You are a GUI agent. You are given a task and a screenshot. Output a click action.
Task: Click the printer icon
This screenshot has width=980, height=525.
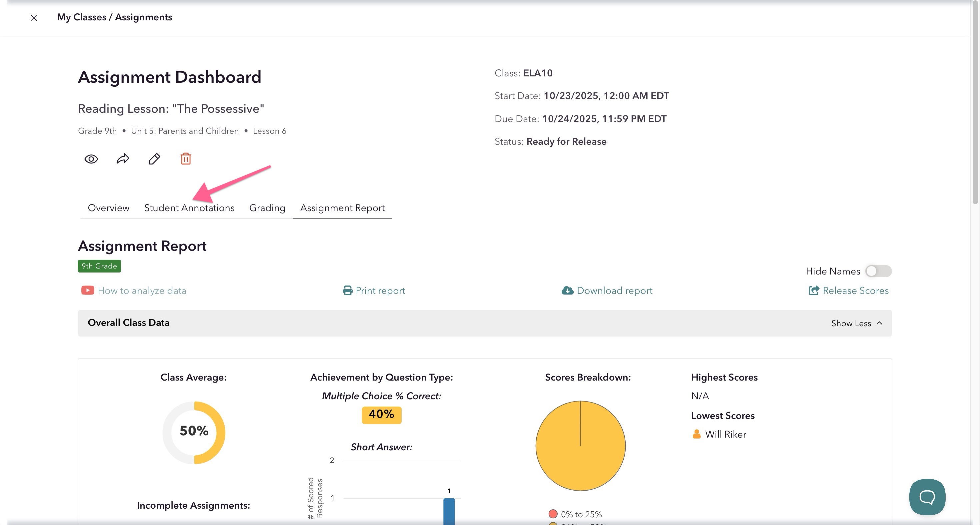(347, 291)
